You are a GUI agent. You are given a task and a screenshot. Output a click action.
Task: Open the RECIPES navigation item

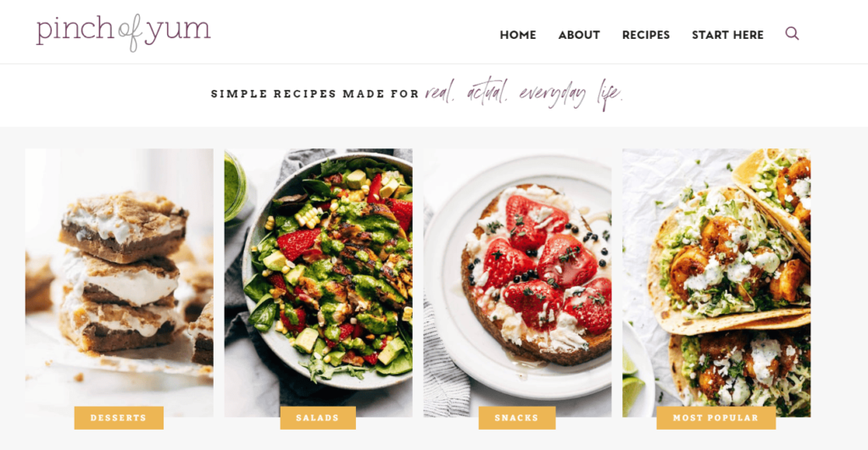tap(646, 35)
